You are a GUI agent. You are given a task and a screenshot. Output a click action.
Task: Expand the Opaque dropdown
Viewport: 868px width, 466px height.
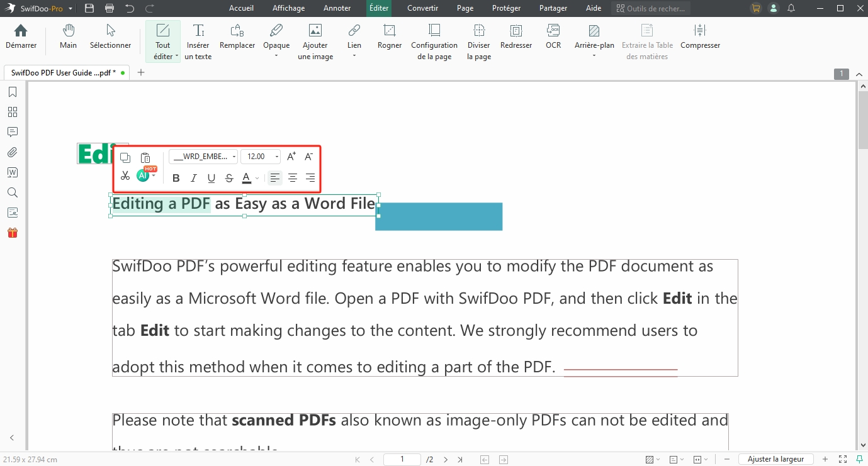tap(276, 56)
